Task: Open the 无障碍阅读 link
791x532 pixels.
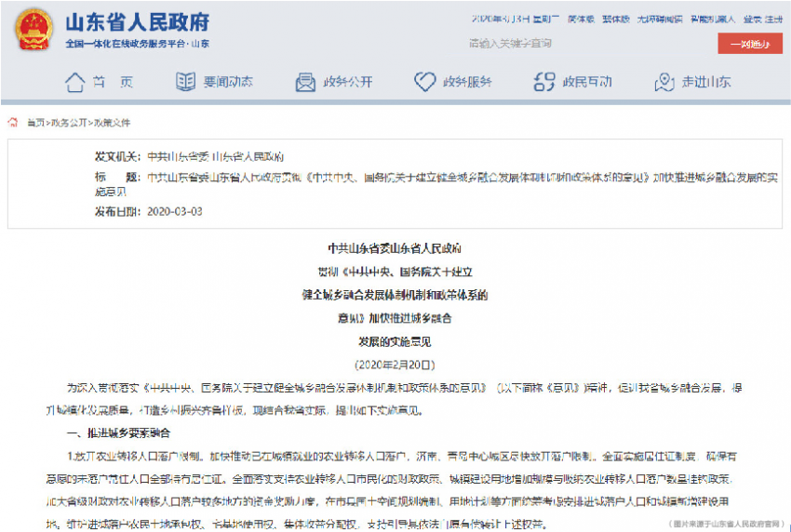Action: pos(660,20)
